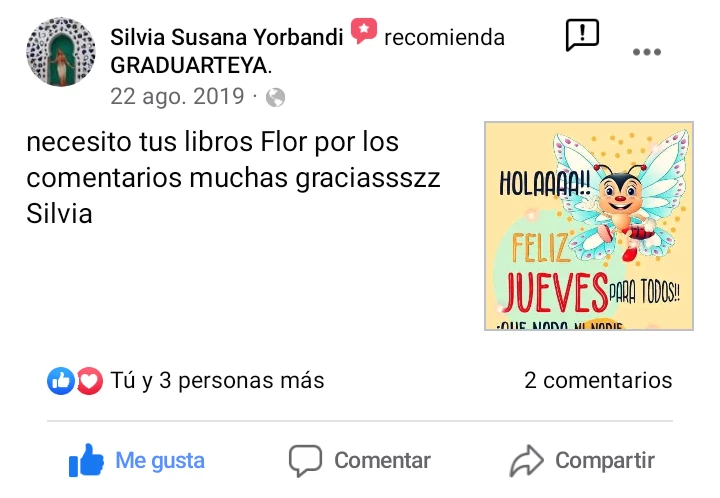Open Silvia Susana Yorbandi's profile picture
720x498 pixels.
tap(61, 52)
